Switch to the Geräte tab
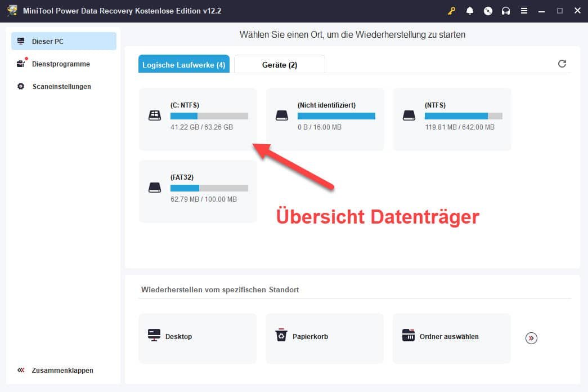 280,64
